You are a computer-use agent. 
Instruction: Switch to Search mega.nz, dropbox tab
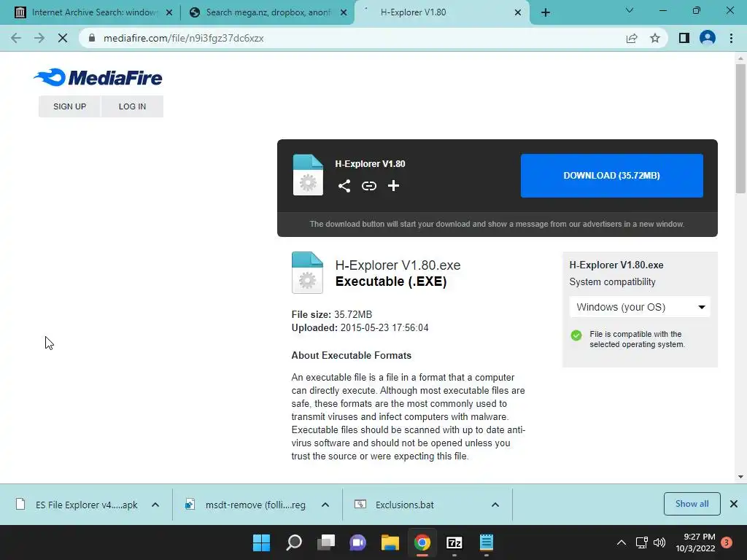(267, 12)
